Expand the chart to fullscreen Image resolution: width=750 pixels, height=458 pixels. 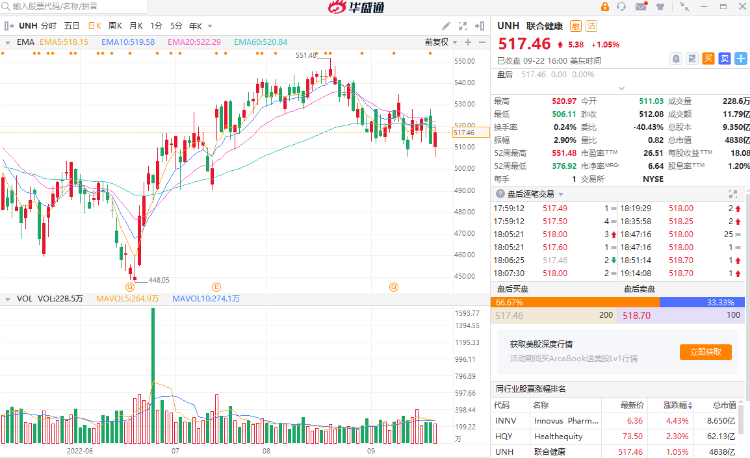tap(463, 26)
